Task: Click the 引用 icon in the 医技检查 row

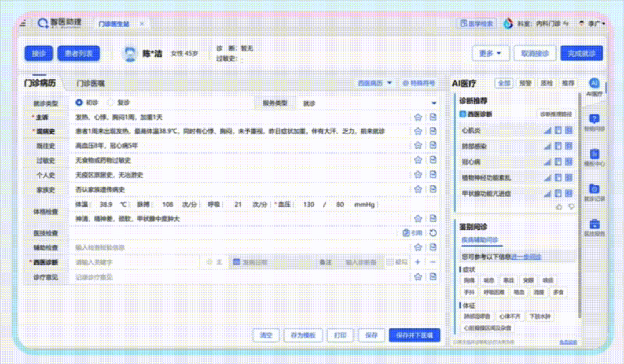Action: pos(408,233)
